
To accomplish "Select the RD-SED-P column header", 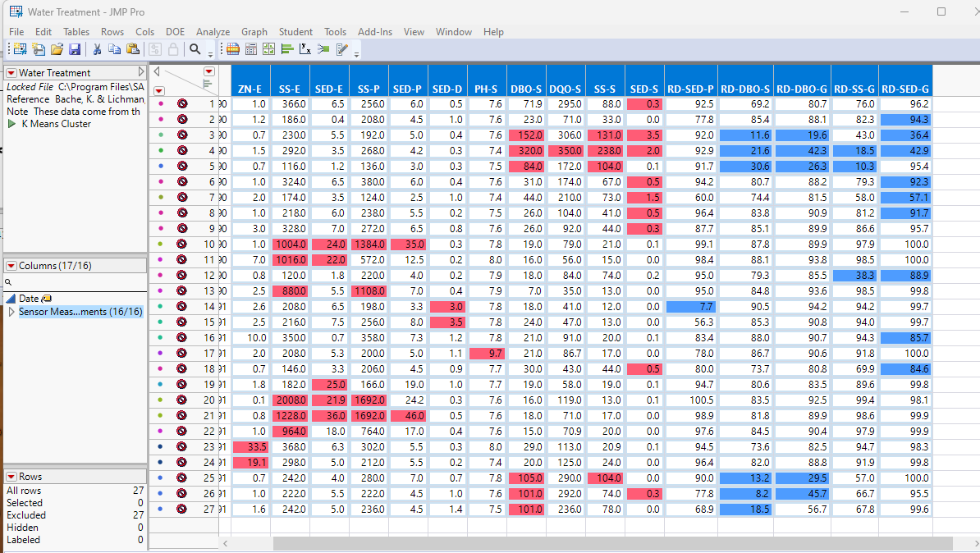I will [690, 89].
